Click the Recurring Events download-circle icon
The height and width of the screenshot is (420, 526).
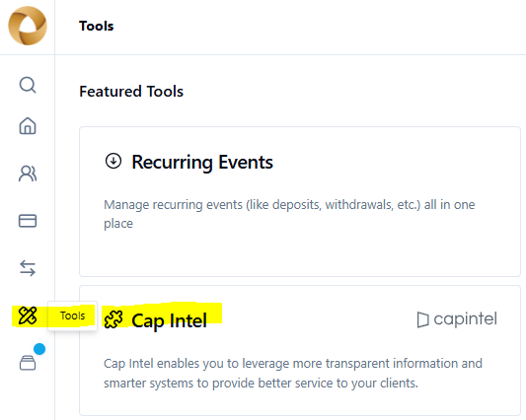pos(113,161)
